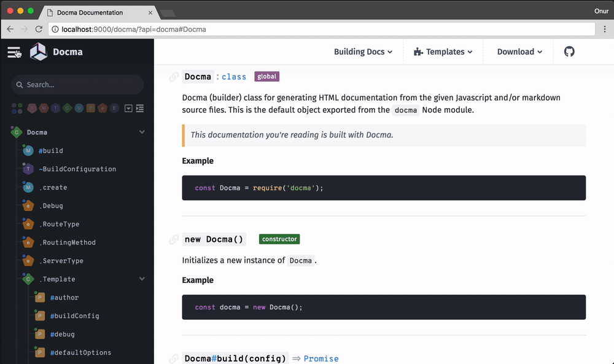Open the Download dropdown menu
Screen dimensions: 614x364
(x=519, y=52)
